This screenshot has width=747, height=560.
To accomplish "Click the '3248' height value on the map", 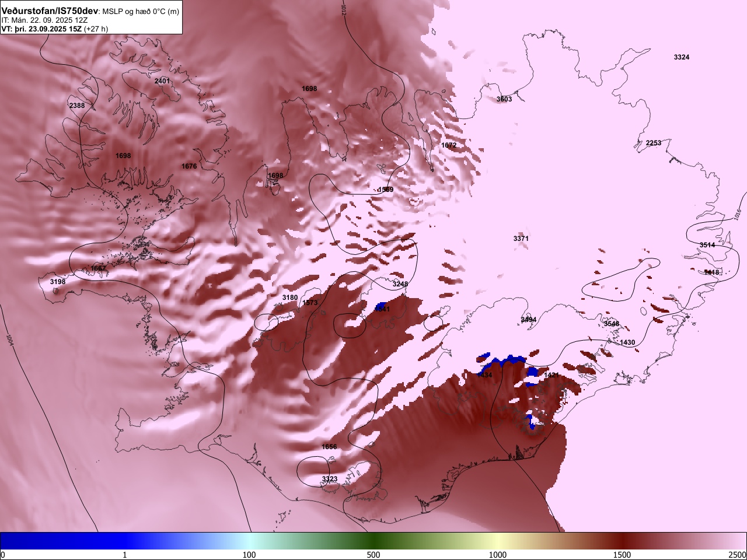I will tap(400, 284).
